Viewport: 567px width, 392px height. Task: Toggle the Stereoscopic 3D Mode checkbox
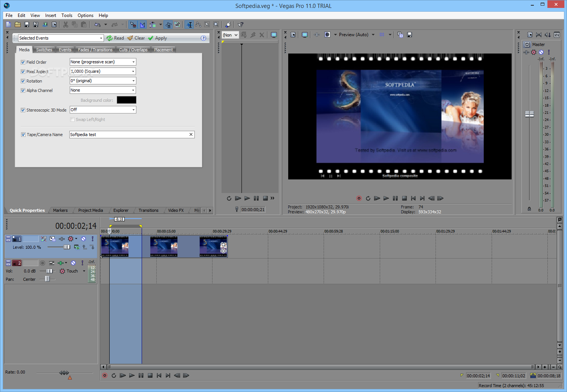tap(23, 110)
